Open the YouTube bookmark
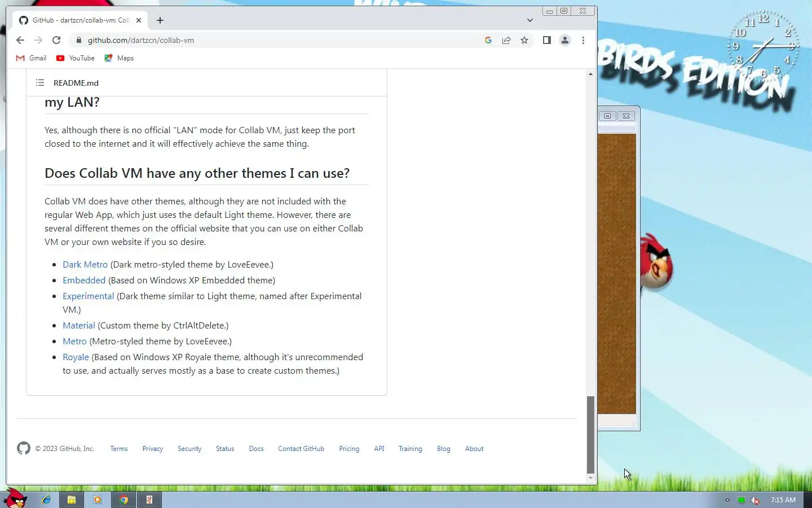The width and height of the screenshot is (812, 508). coord(76,58)
